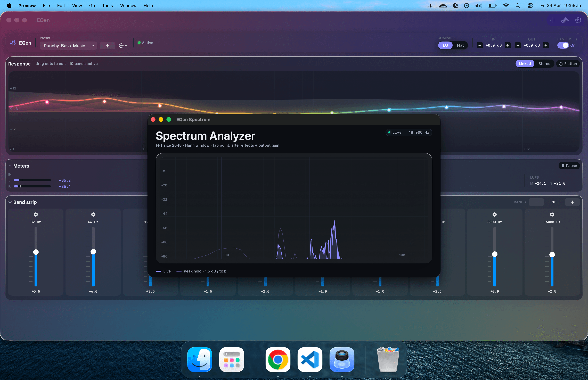The width and height of the screenshot is (588, 380).
Task: Open settings gear in EQen title bar
Action: click(578, 20)
